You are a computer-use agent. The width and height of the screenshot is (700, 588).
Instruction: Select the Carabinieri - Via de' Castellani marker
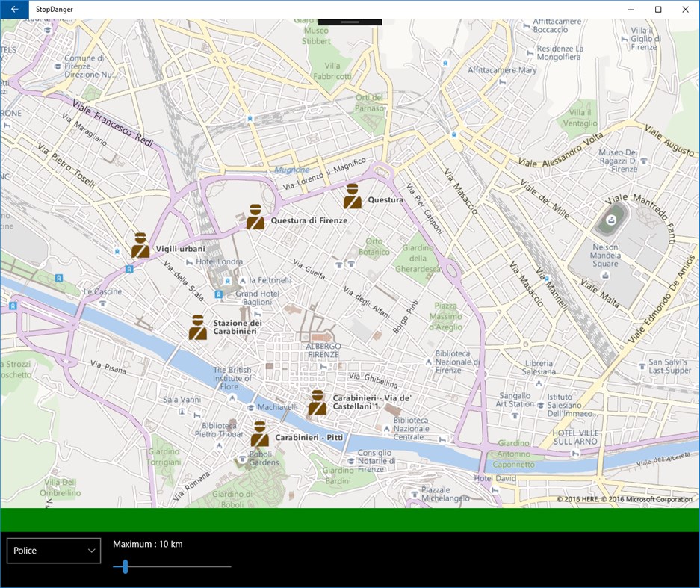tap(318, 403)
